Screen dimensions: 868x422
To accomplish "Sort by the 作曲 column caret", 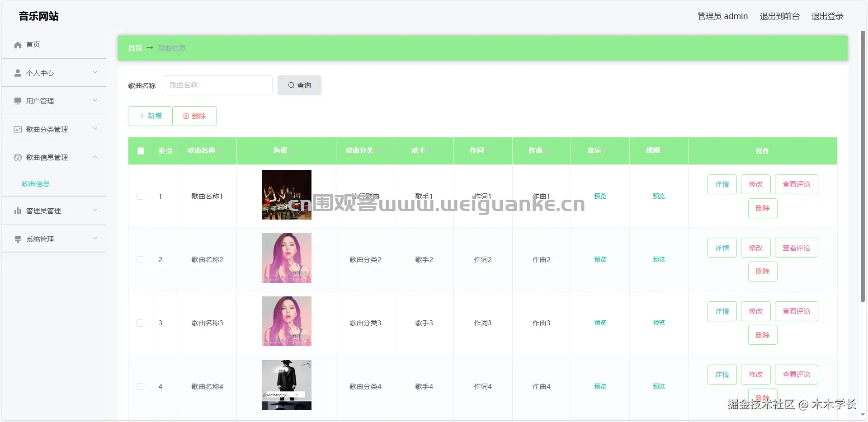I will click(x=548, y=150).
